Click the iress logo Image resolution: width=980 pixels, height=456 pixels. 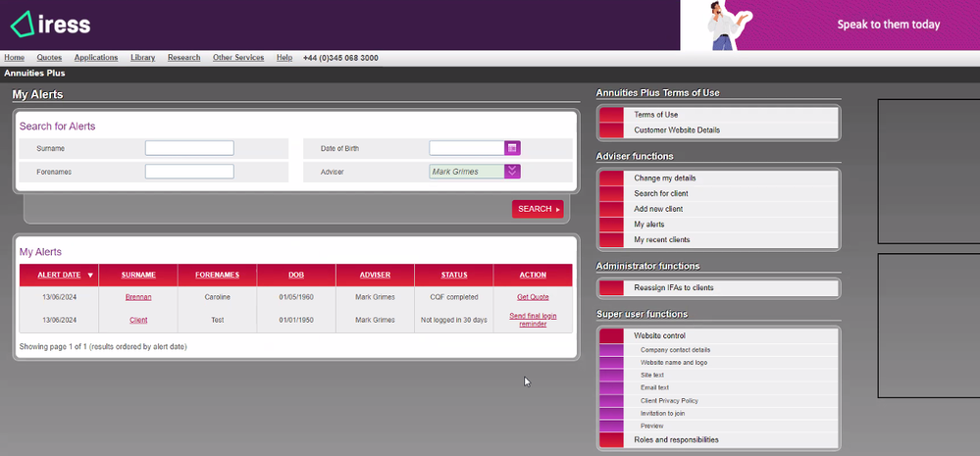click(51, 25)
